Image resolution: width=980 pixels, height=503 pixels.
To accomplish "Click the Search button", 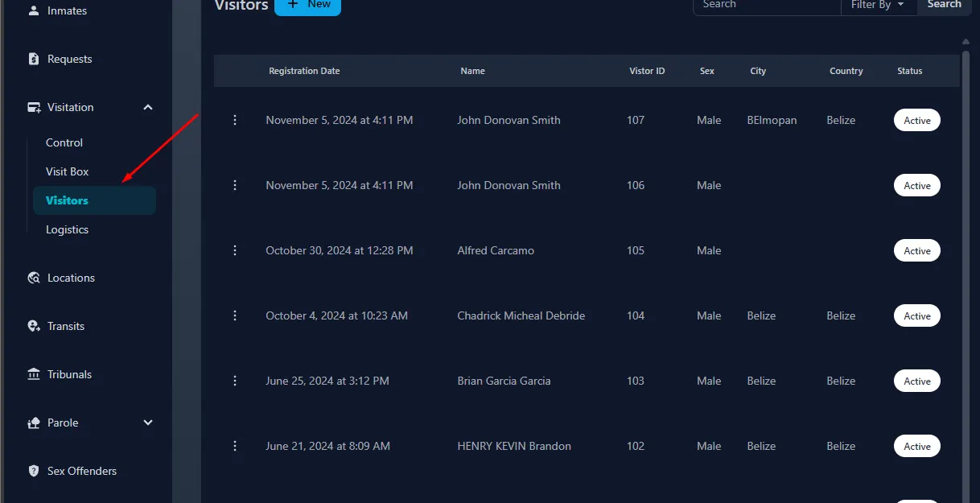I will click(944, 5).
